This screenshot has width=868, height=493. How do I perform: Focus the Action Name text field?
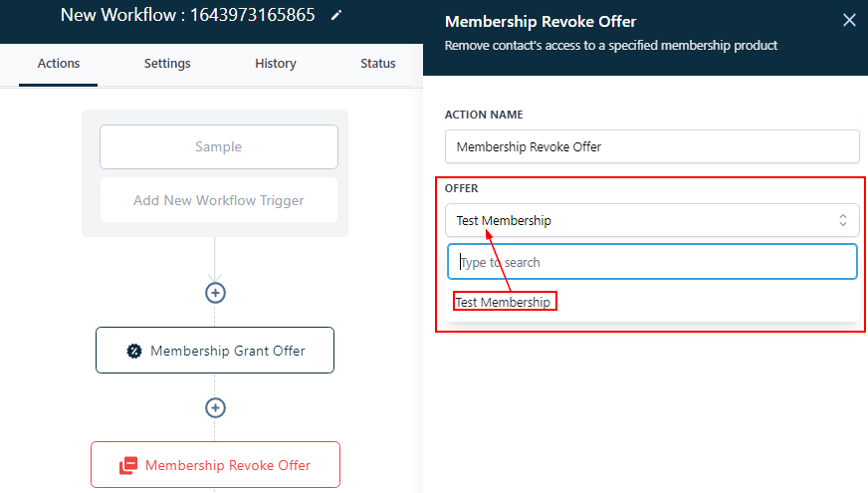click(651, 146)
